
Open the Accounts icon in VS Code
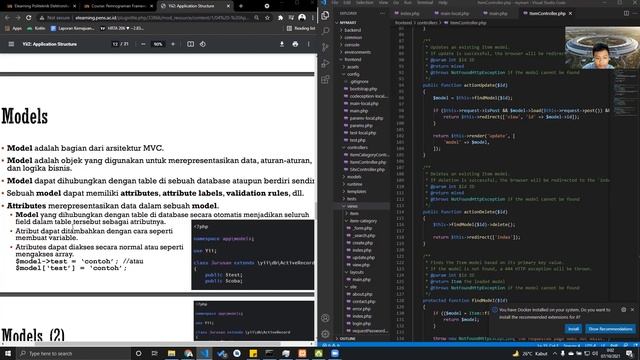[x=325, y=318]
